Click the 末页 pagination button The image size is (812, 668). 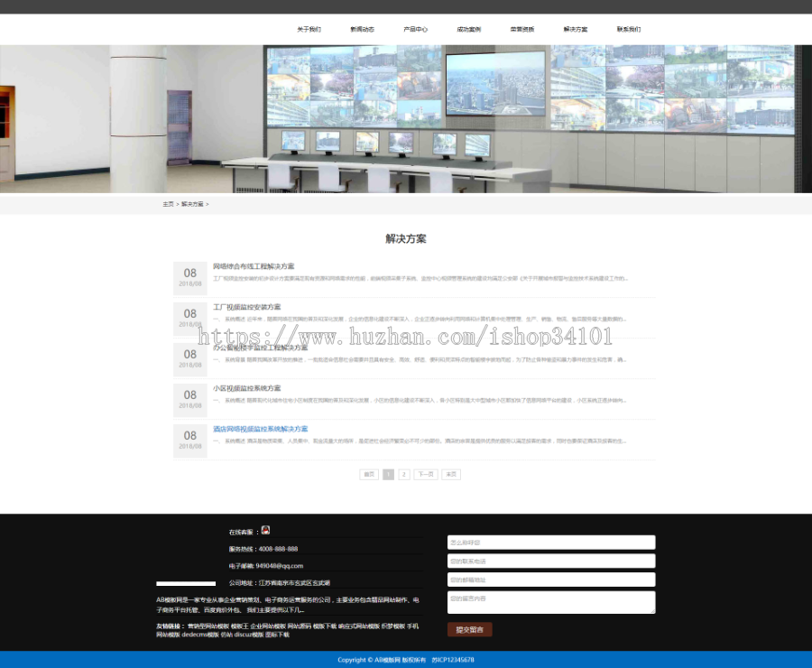point(450,473)
